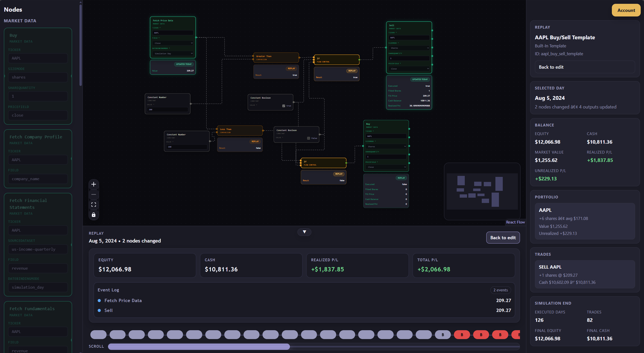Click Back to edit in bottom replay panel
Viewport: 644px width, 353px height.
(503, 237)
